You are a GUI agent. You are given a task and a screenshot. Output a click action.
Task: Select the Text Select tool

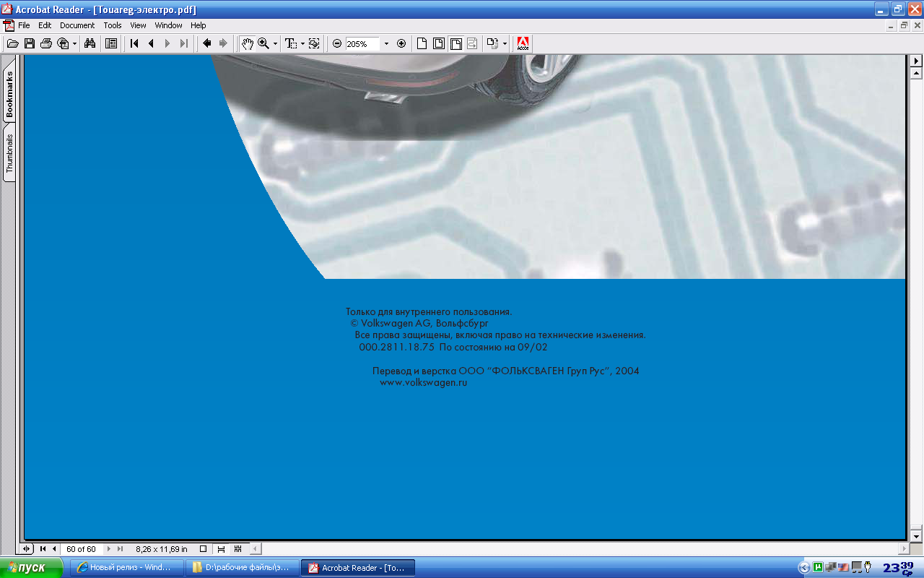tap(291, 43)
